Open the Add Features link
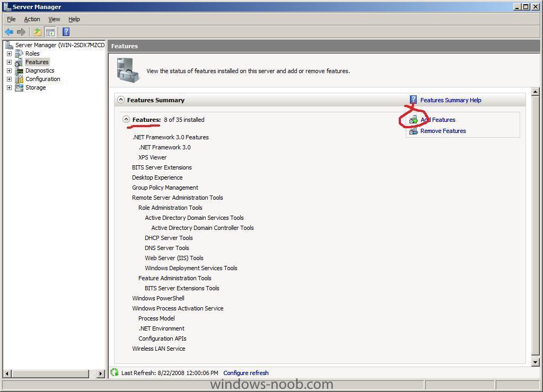 [438, 120]
